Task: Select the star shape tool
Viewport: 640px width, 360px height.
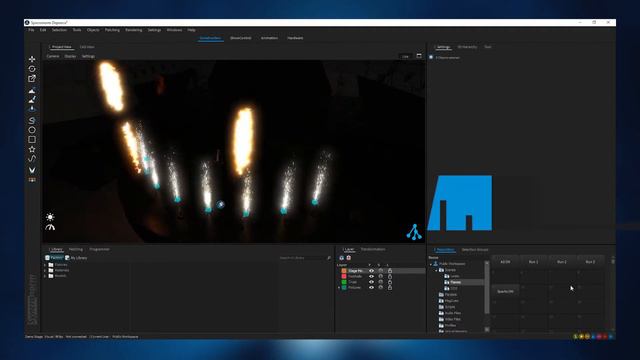Action: click(32, 149)
